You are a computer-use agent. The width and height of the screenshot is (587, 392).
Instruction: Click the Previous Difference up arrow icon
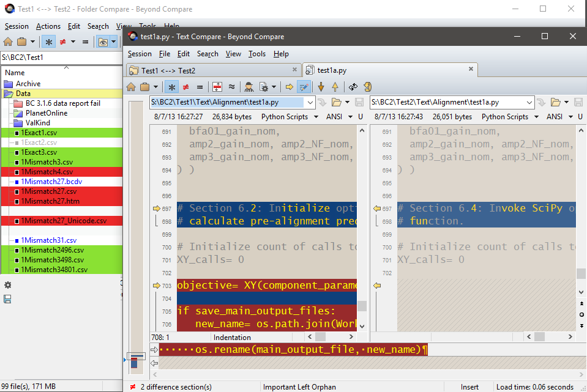[335, 87]
